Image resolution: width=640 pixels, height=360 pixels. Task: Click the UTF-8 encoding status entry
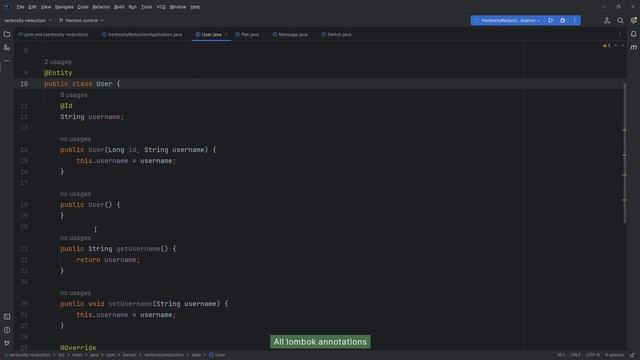pos(593,355)
